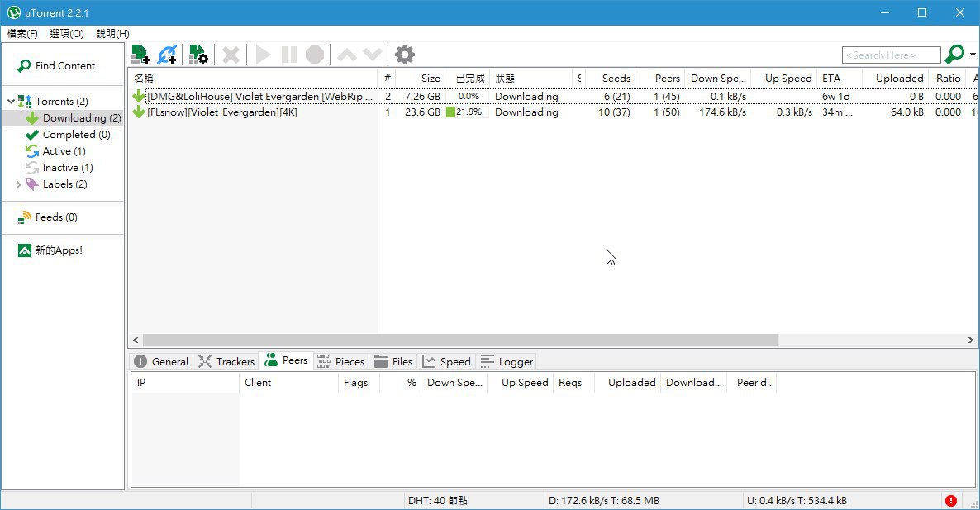Click the Find Content link
The width and height of the screenshot is (980, 510).
pos(57,65)
